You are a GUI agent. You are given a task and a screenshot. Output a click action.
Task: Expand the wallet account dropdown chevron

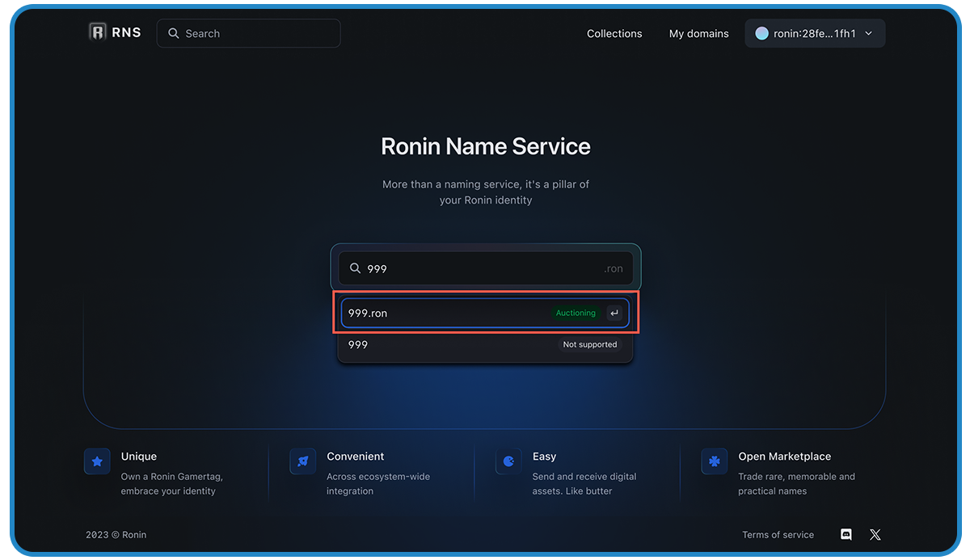coord(869,33)
